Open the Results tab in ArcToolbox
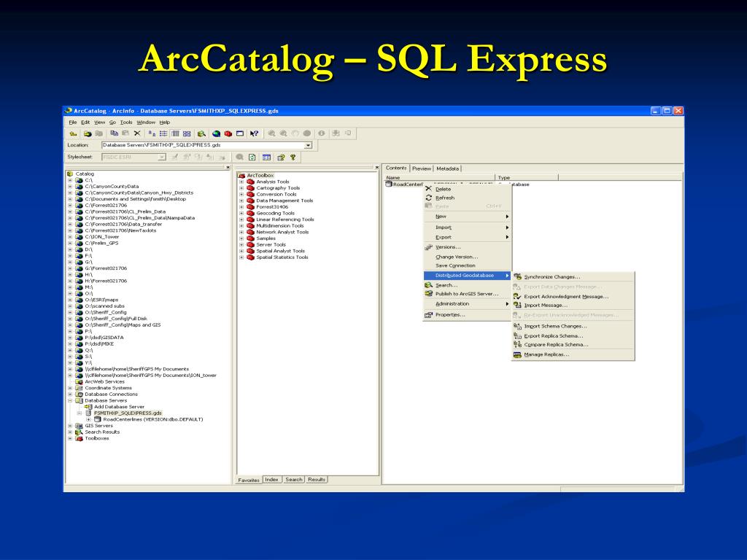 pyautogui.click(x=317, y=480)
